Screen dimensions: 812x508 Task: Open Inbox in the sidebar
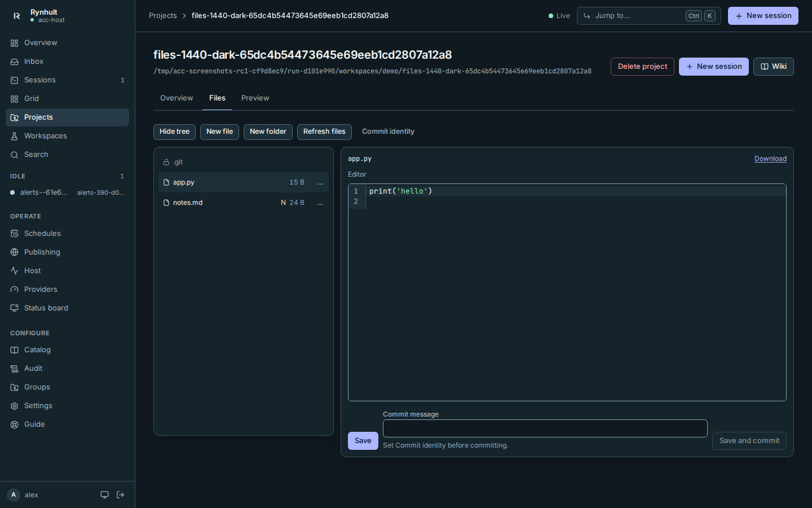coord(67,62)
